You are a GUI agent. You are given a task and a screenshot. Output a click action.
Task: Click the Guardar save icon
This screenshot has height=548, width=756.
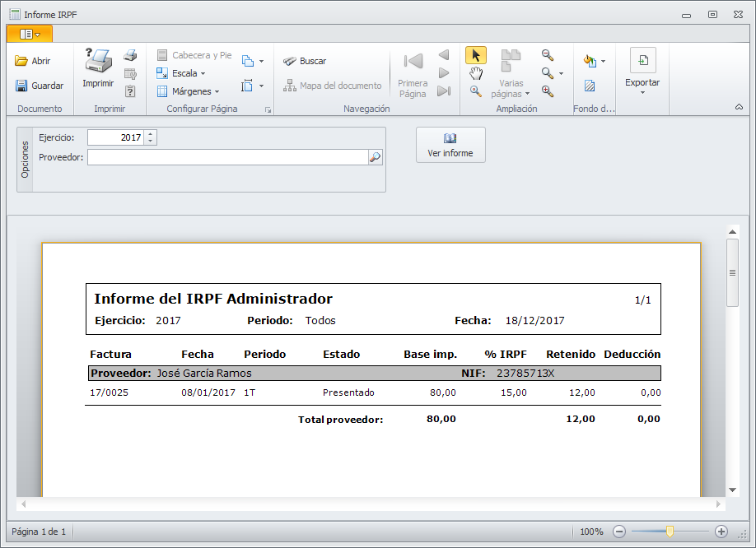point(39,86)
